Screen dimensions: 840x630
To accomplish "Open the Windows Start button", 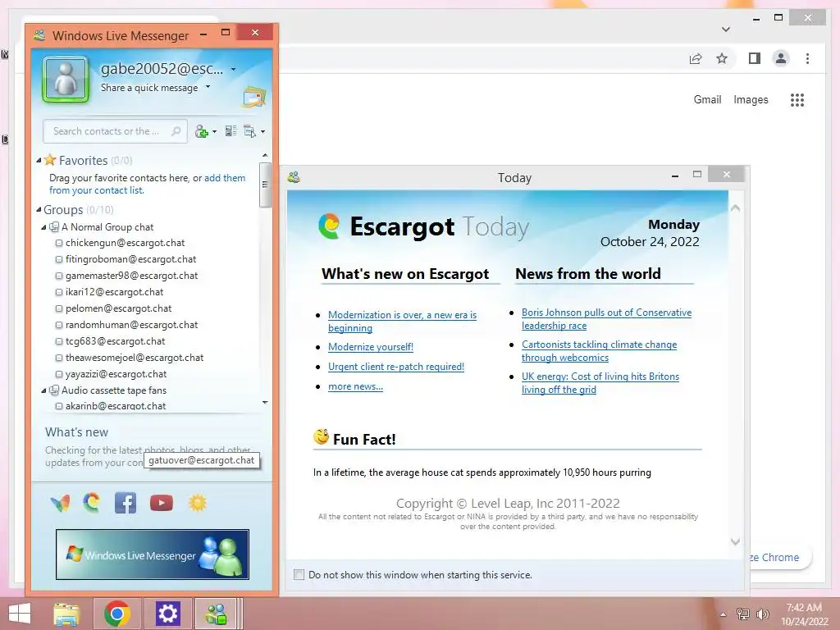I will click(20, 614).
